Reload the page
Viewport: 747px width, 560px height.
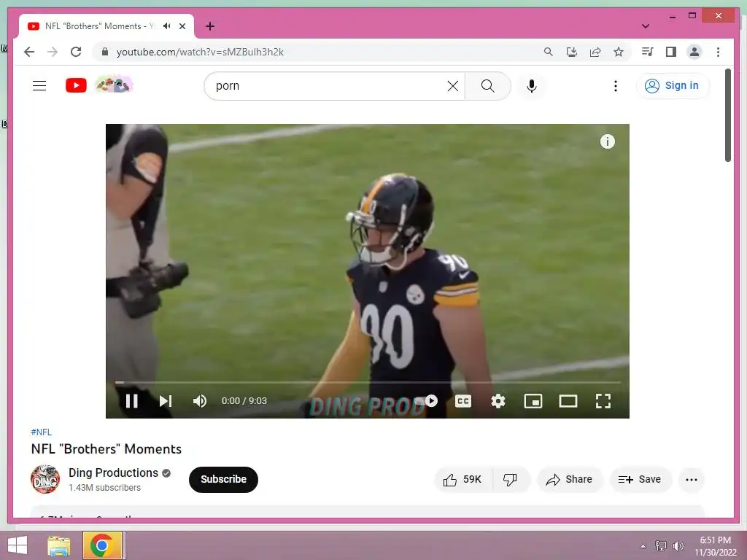pyautogui.click(x=76, y=52)
